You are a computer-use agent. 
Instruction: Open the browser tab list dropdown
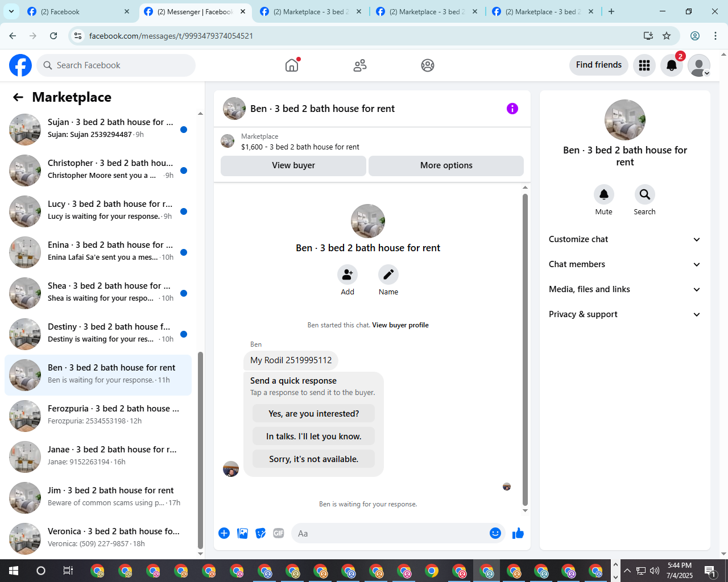click(11, 11)
